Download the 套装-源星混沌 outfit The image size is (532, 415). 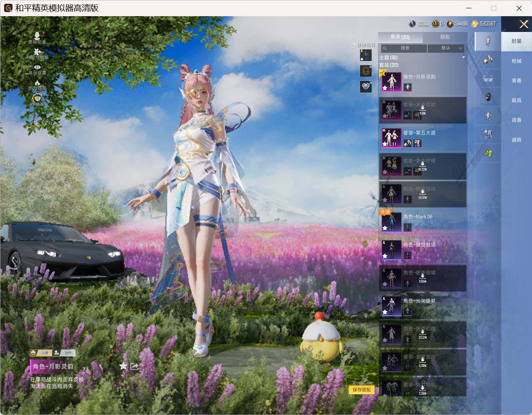click(422, 362)
